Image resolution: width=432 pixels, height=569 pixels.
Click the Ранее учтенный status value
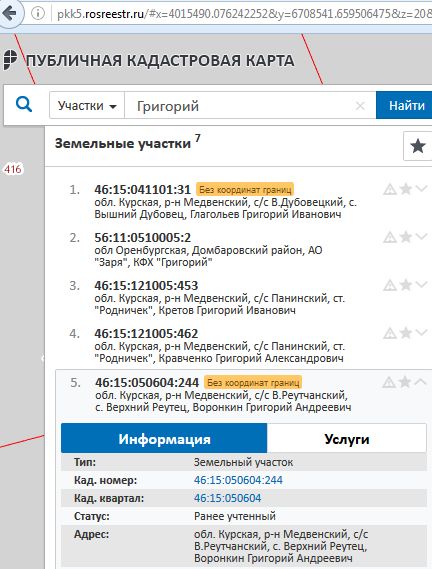pos(235,516)
